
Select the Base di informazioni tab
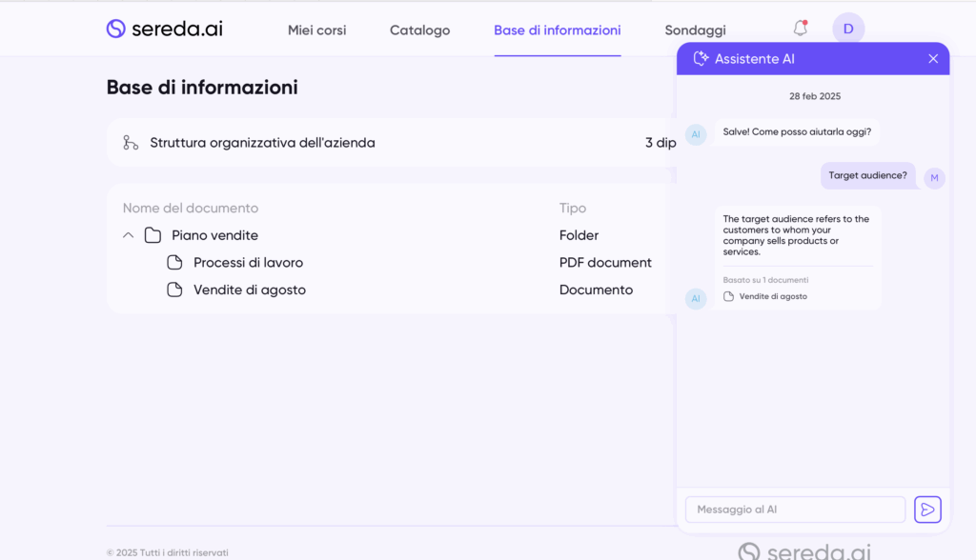(x=557, y=30)
